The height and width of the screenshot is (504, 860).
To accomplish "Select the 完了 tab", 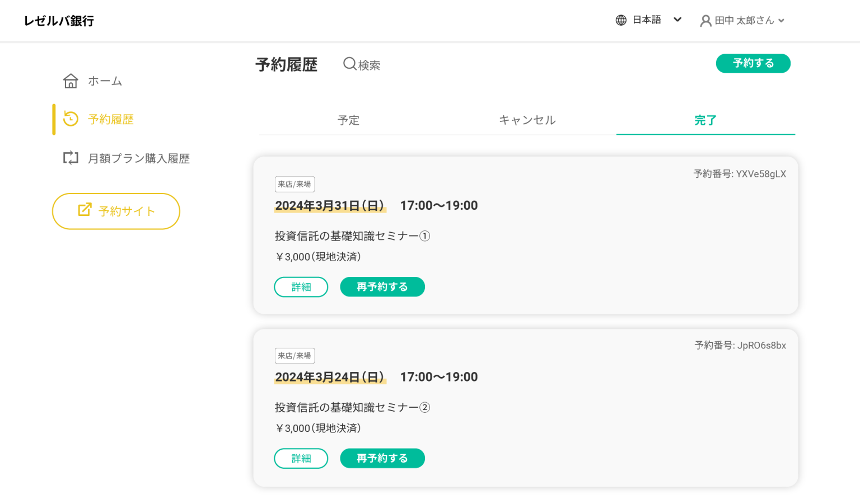I will click(705, 120).
